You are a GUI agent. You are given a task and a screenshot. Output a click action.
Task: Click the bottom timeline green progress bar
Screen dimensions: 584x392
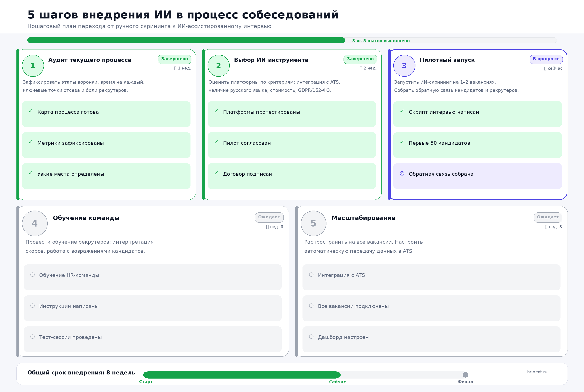(x=242, y=375)
